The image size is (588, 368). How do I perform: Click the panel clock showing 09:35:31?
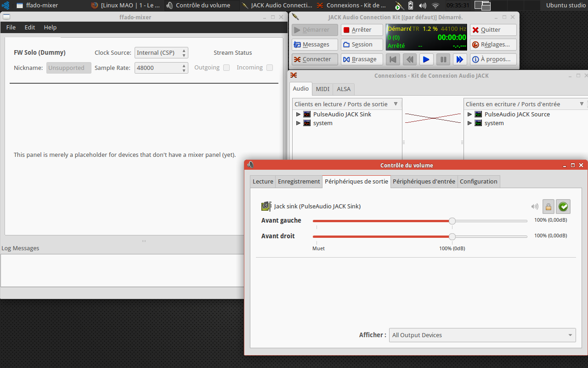coord(458,6)
